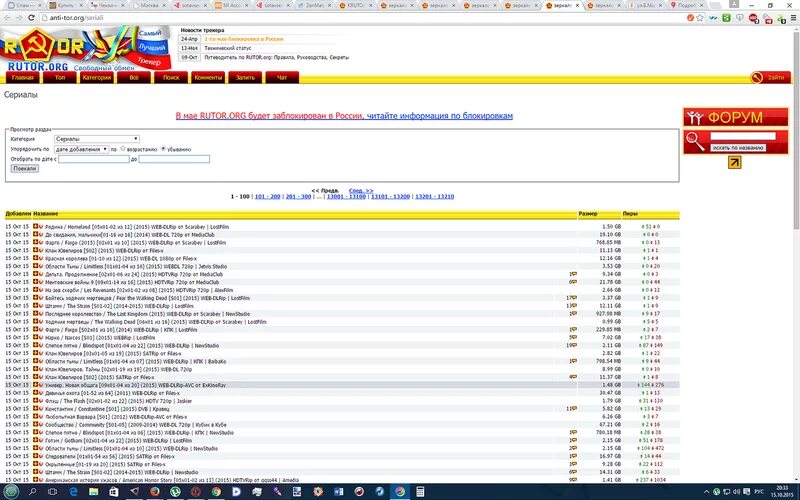This screenshot has width=800, height=500.
Task: Switch to Москва browser tab
Action: (x=149, y=5)
